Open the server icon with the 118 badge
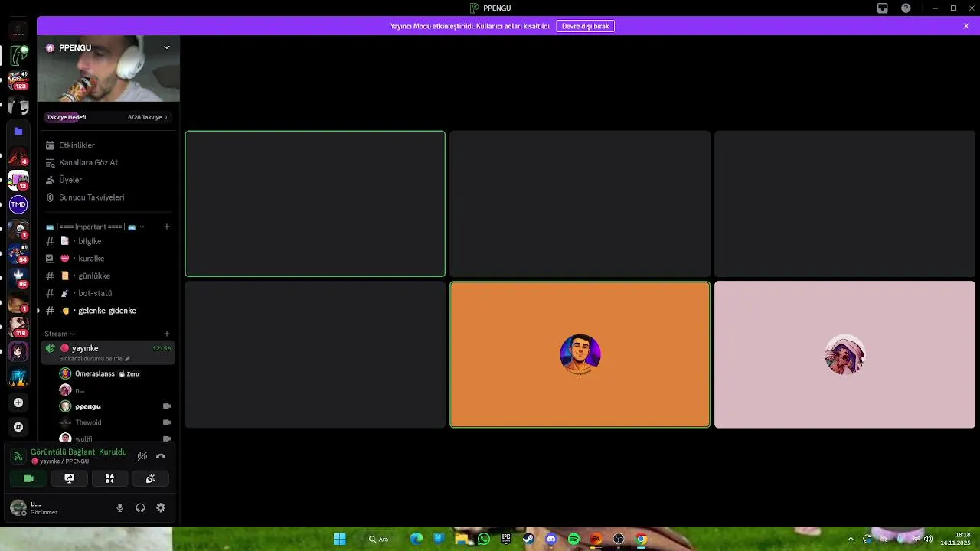This screenshot has width=980, height=551. tap(18, 326)
